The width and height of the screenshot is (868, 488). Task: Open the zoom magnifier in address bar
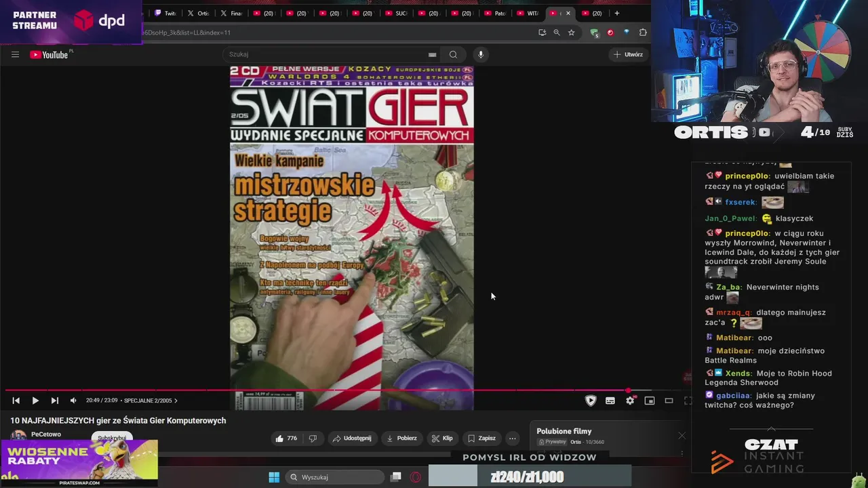[x=557, y=33]
